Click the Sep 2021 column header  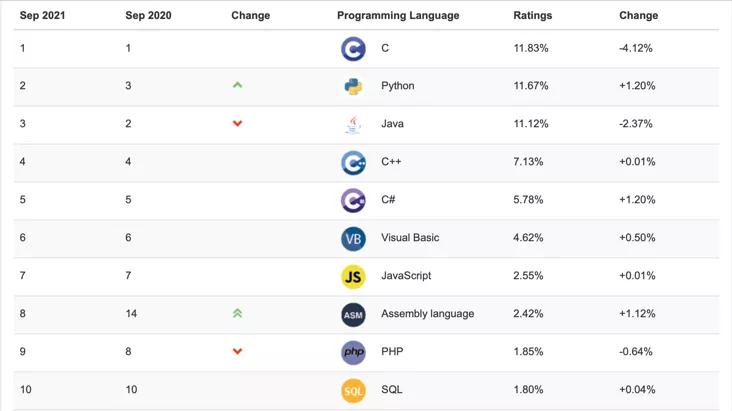[x=42, y=16]
